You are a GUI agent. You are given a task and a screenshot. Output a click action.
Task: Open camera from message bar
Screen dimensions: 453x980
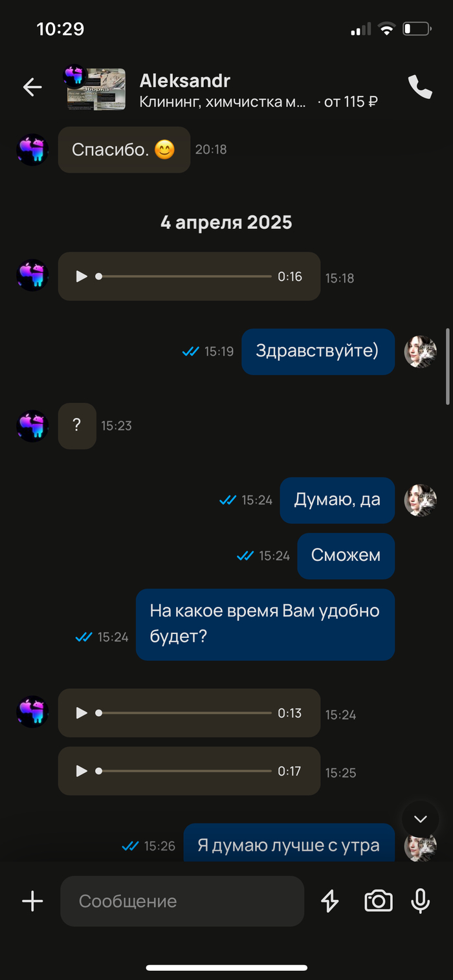pos(379,900)
